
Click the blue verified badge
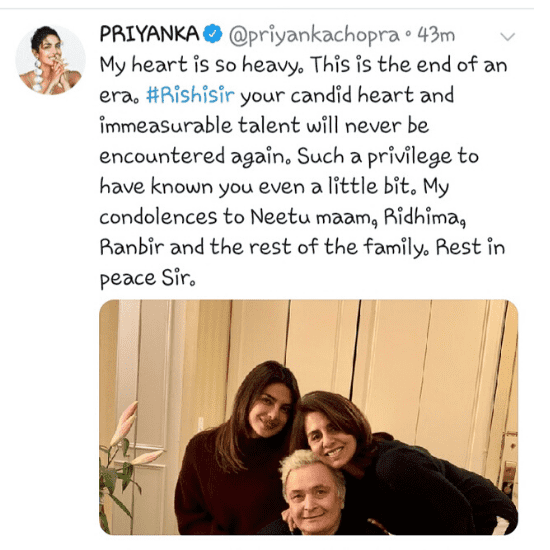tap(213, 34)
